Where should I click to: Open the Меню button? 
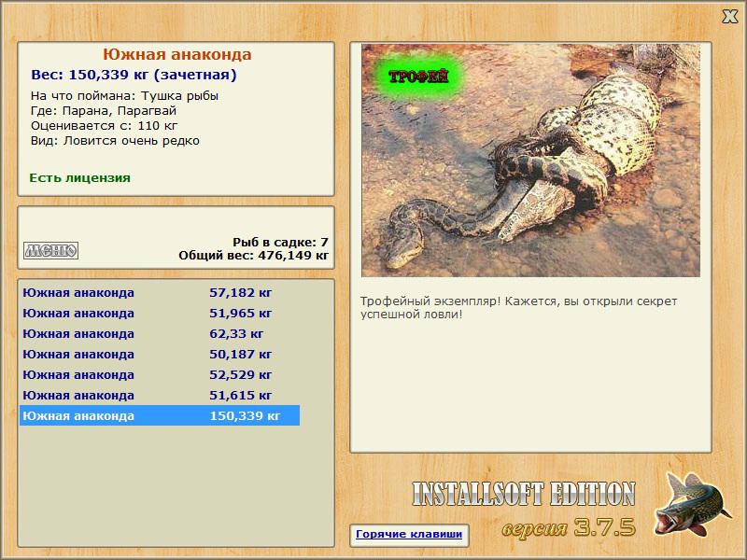pos(51,250)
